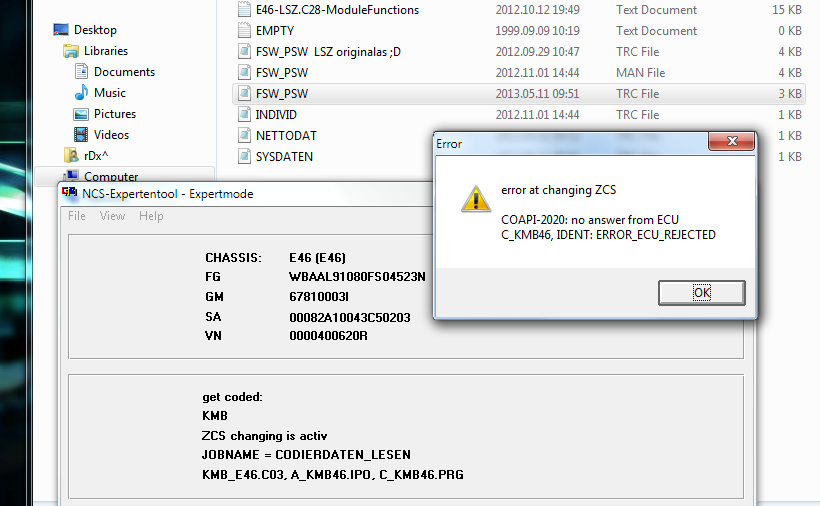Open the rDx^ user folder

pos(98,156)
